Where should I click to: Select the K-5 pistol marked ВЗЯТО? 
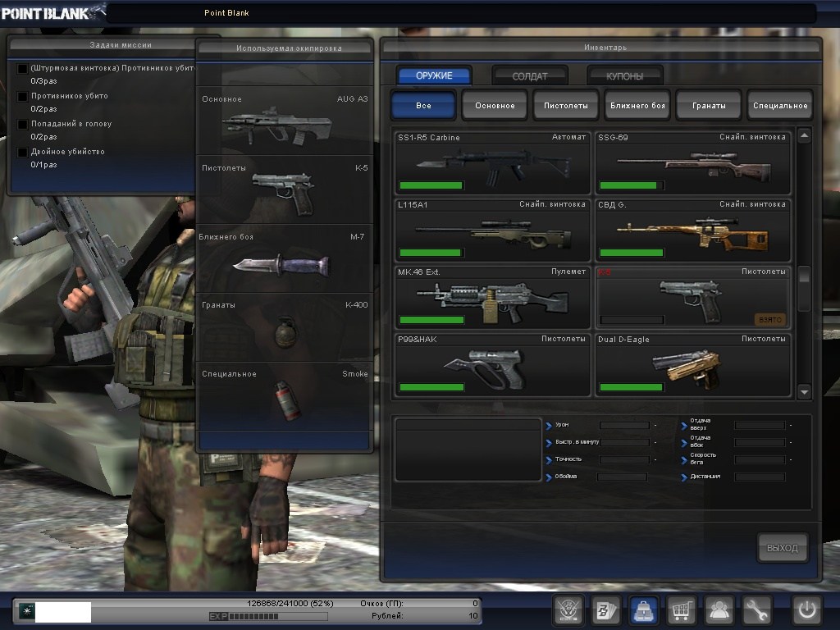click(692, 297)
